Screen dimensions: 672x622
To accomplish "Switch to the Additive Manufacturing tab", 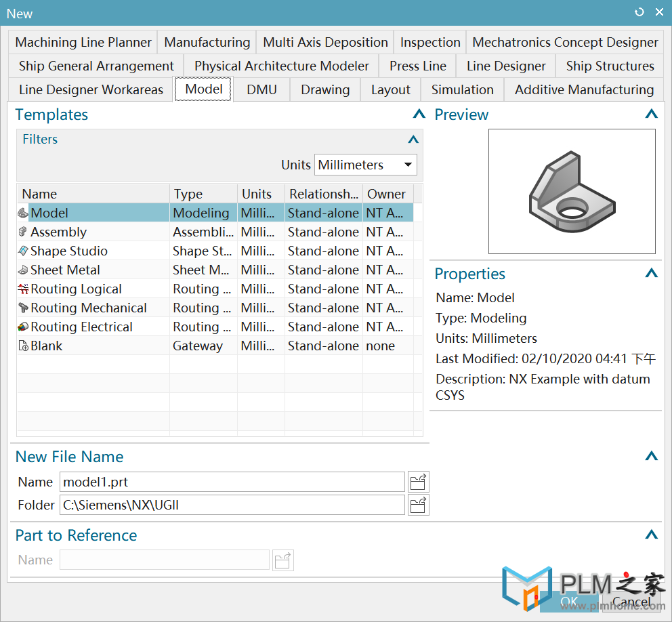I will (x=584, y=89).
